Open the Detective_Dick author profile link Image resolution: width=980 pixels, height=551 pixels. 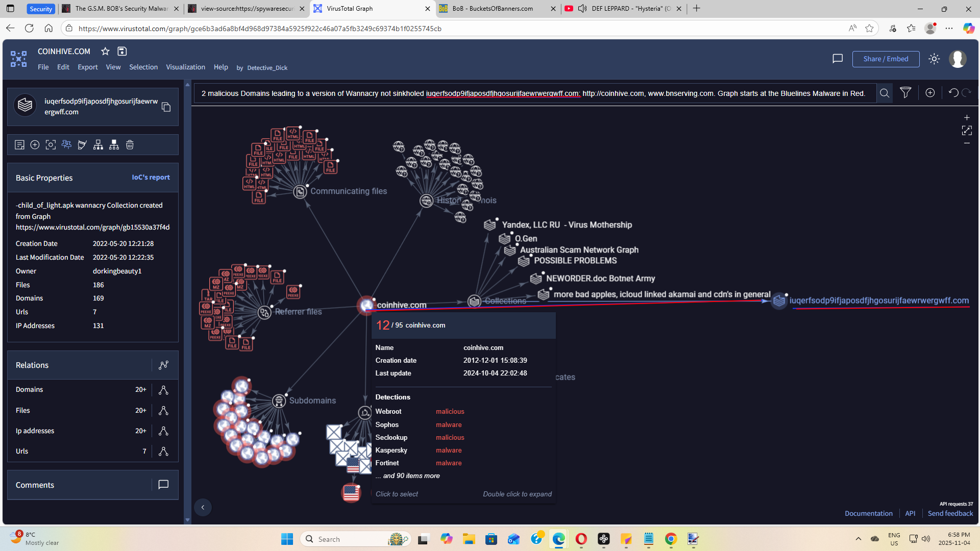click(267, 67)
